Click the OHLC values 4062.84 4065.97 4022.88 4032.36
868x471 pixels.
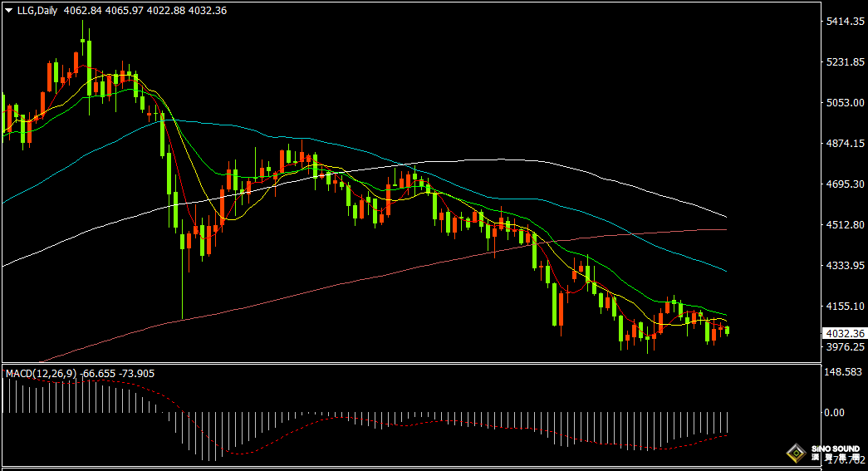(x=145, y=11)
